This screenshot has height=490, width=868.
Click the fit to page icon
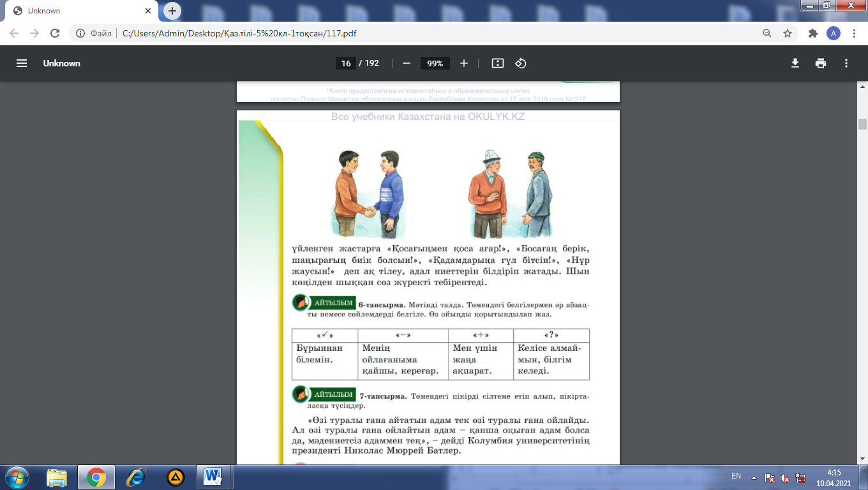[x=498, y=63]
